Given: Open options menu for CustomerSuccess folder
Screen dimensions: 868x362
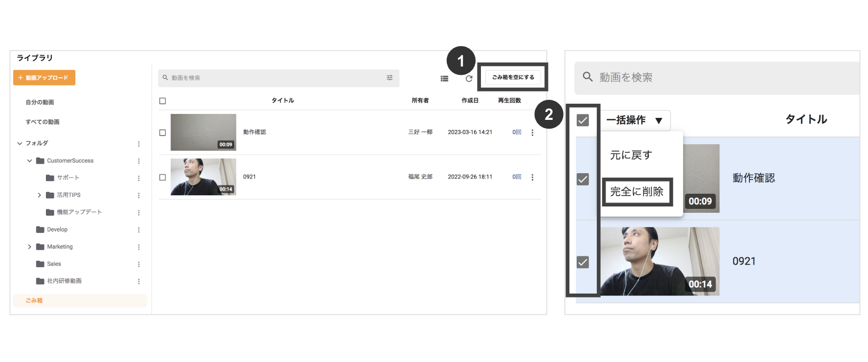Looking at the screenshot, I should pyautogui.click(x=139, y=161).
